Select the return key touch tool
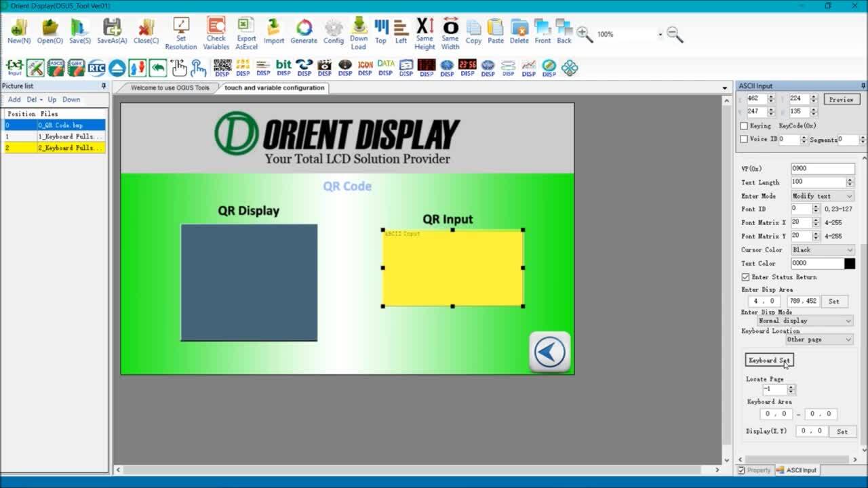 [x=157, y=68]
